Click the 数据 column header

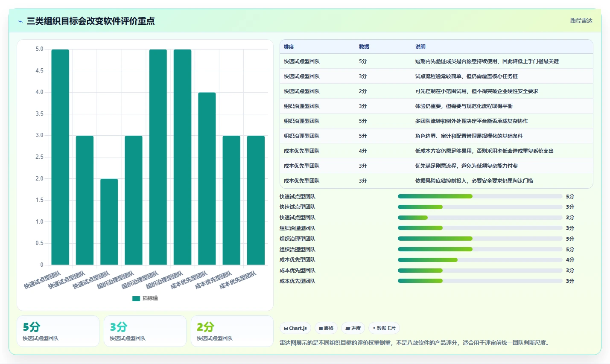364,47
